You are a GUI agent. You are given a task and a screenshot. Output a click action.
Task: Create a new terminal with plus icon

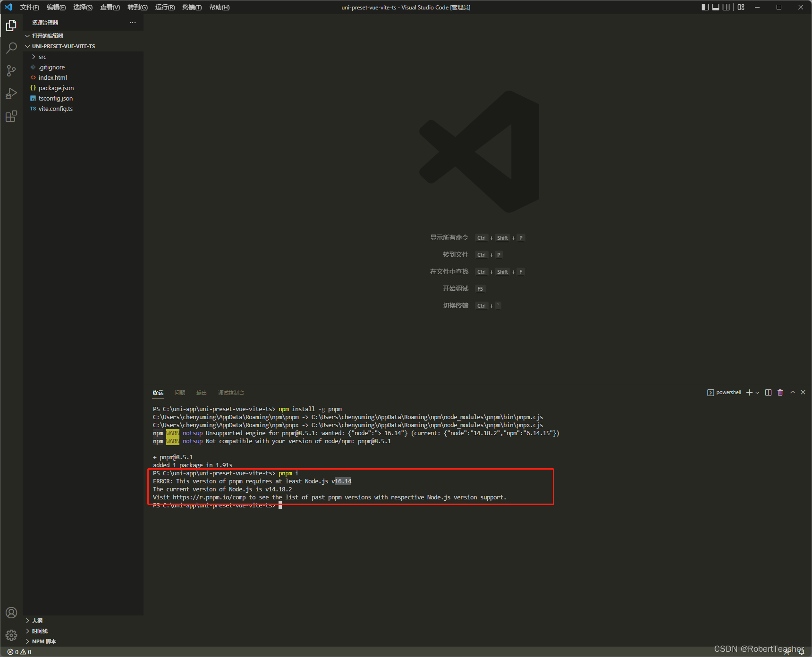point(749,393)
